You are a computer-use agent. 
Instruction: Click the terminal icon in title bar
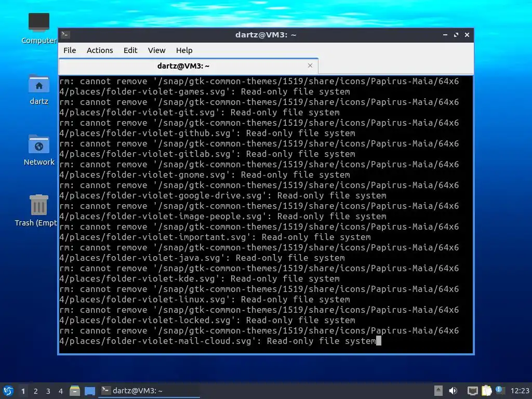point(65,35)
